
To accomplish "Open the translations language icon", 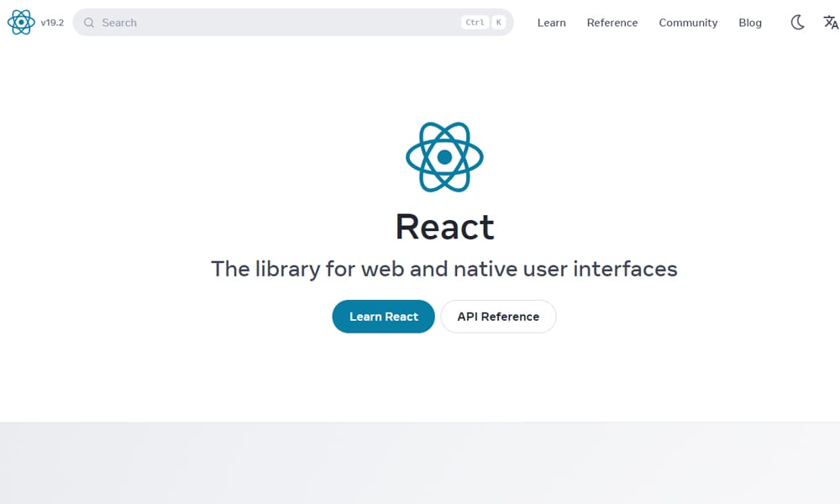I will click(831, 23).
